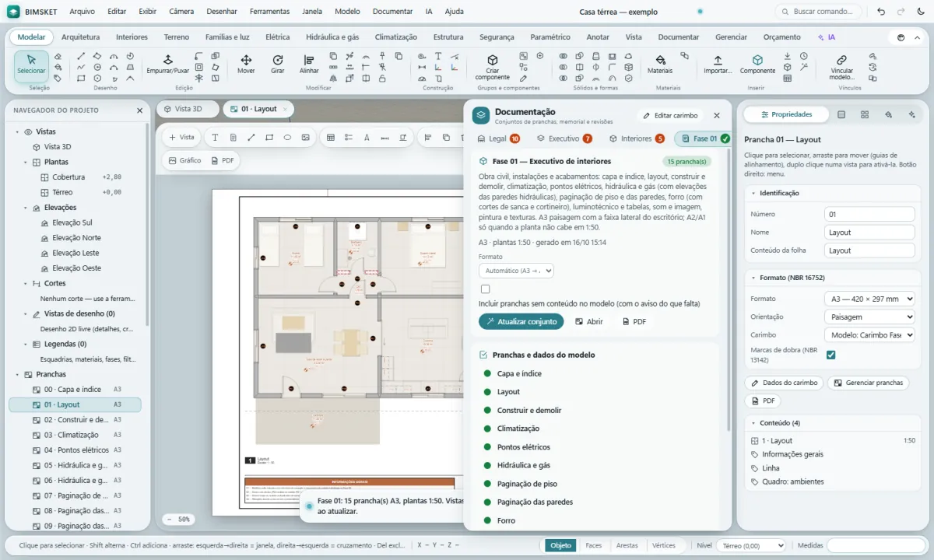Export sheet with PDF button in sheet toolbar
This screenshot has height=560, width=934.
tap(223, 160)
